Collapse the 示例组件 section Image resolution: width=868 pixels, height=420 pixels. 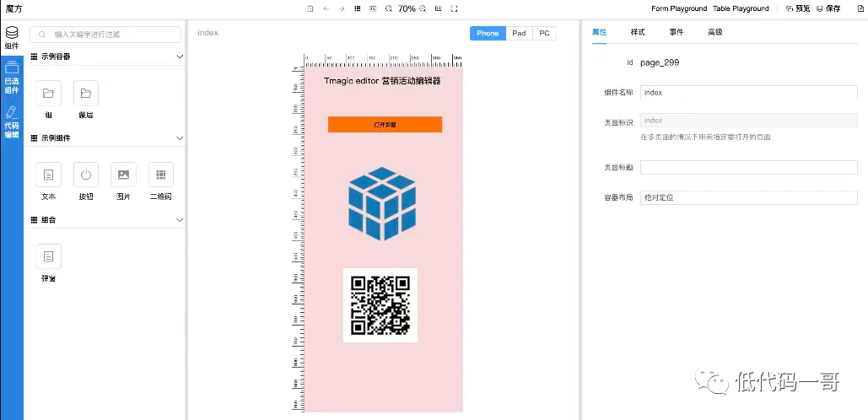point(179,137)
